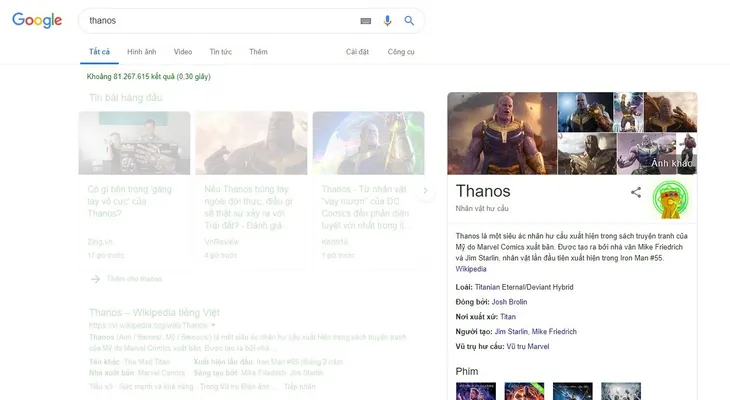Viewport: 730px width, 400px height.
Task: Open the 'Công cụ' tools
Action: click(x=401, y=52)
